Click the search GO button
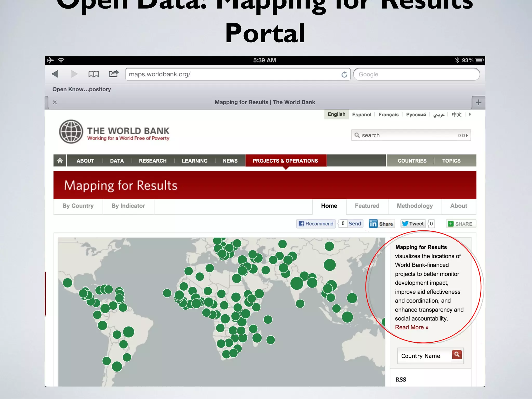Screen dimensions: 532x399 [463, 136]
